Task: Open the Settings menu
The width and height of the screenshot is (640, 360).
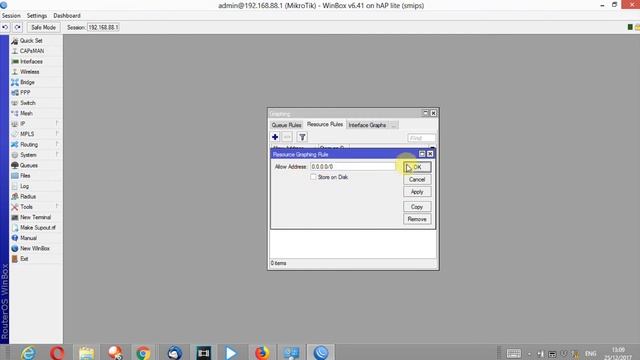Action: tap(37, 16)
